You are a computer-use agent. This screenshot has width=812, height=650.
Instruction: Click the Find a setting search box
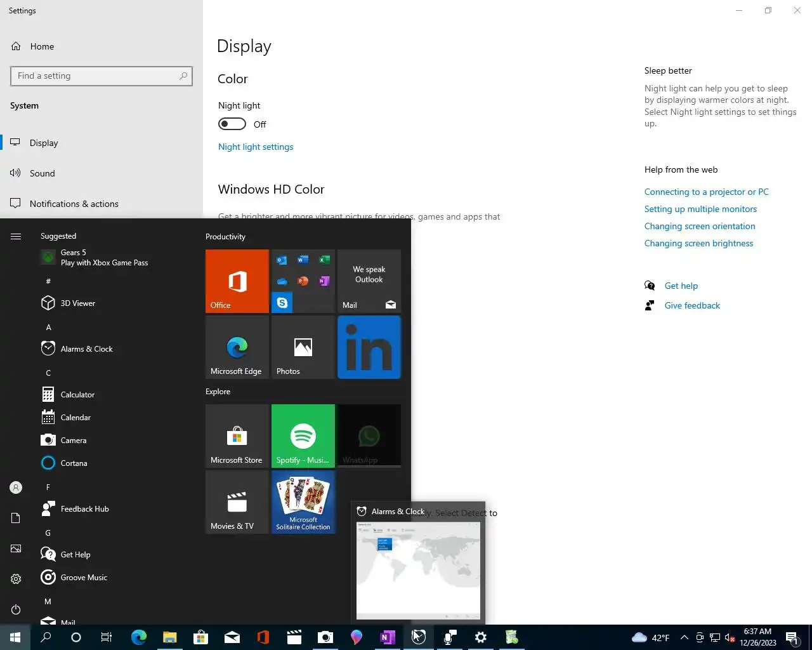click(x=101, y=76)
